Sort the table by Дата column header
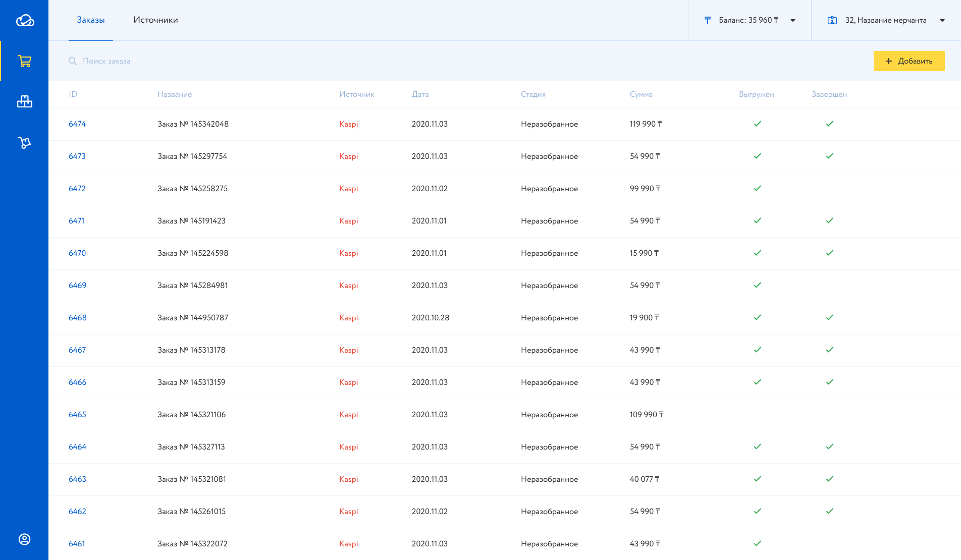 pyautogui.click(x=420, y=94)
